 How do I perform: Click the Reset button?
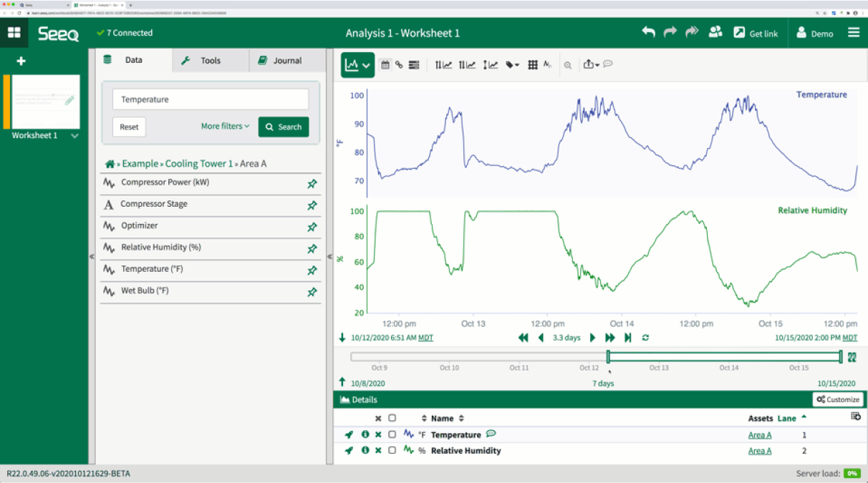129,127
